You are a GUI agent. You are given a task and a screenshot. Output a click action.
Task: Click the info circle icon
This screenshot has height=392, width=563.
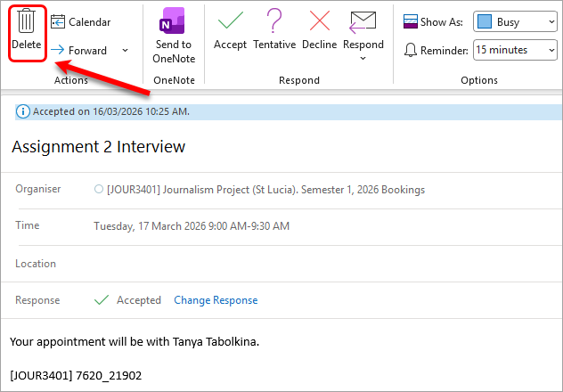click(x=22, y=112)
